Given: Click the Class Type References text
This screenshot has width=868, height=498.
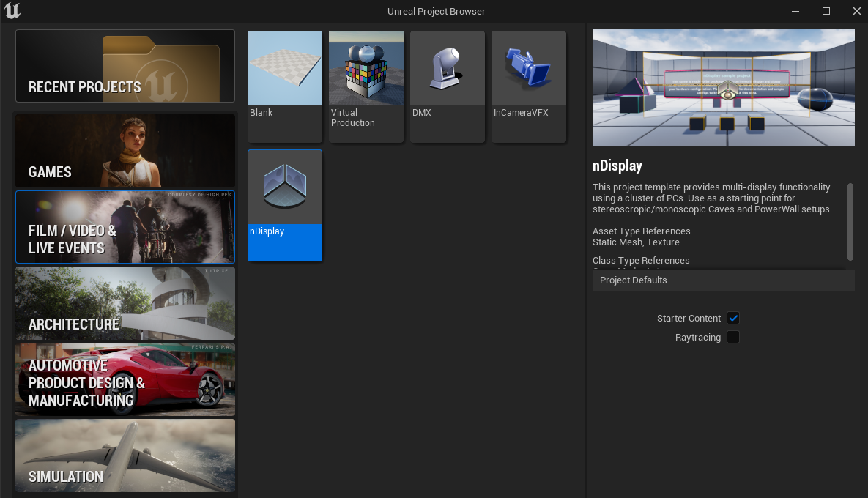Looking at the screenshot, I should (641, 261).
